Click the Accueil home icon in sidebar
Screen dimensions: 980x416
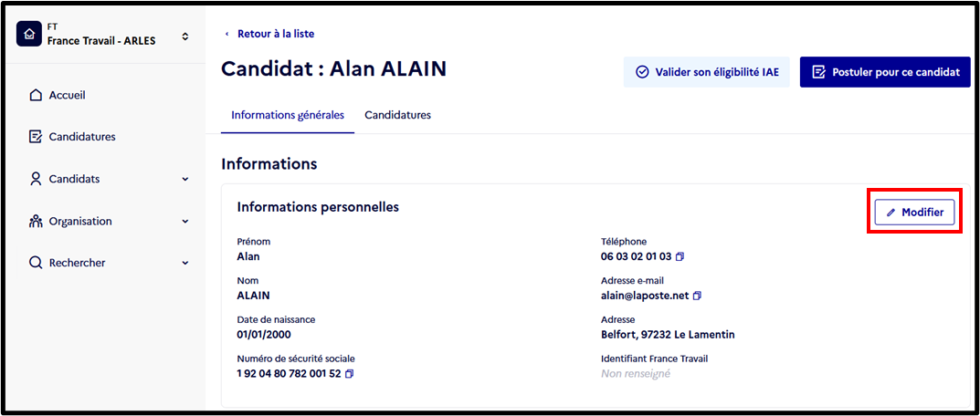pos(36,96)
